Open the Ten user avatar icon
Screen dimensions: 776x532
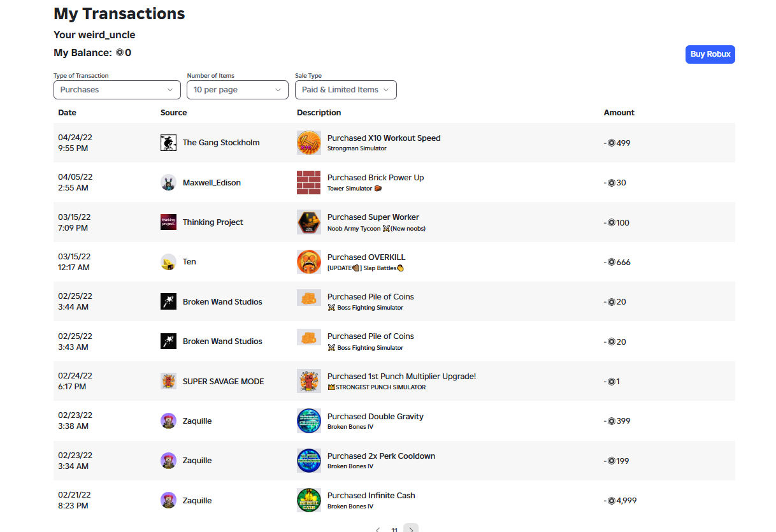point(168,262)
